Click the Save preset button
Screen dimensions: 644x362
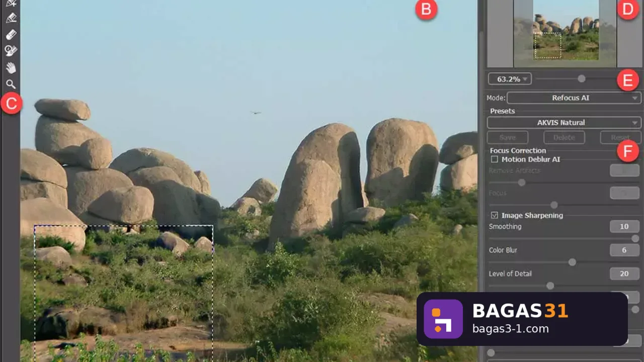508,137
